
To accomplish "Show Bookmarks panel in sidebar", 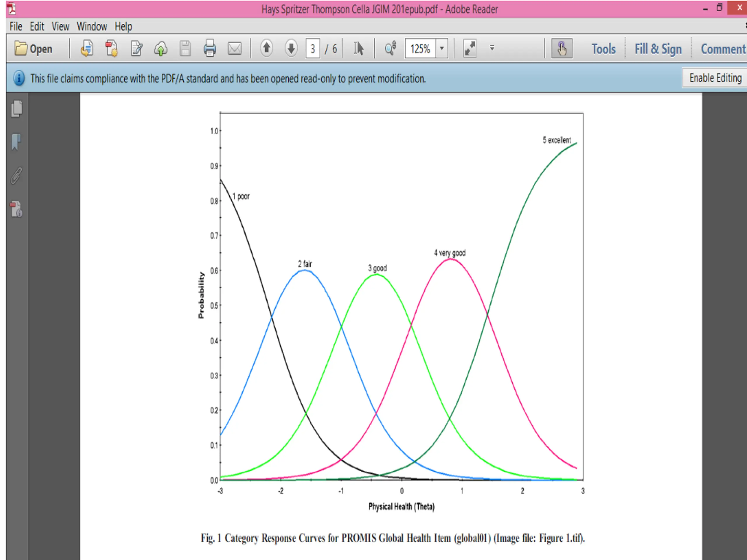I will click(16, 142).
